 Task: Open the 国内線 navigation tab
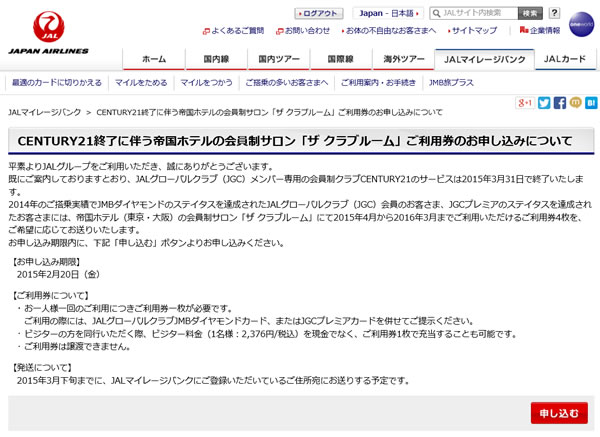tap(216, 59)
